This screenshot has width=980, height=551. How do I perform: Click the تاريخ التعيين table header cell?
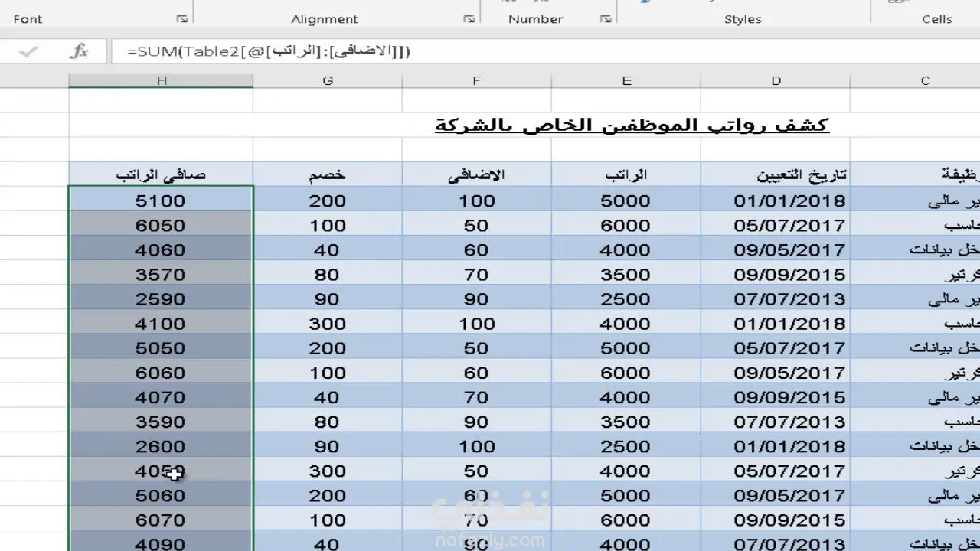click(x=776, y=174)
